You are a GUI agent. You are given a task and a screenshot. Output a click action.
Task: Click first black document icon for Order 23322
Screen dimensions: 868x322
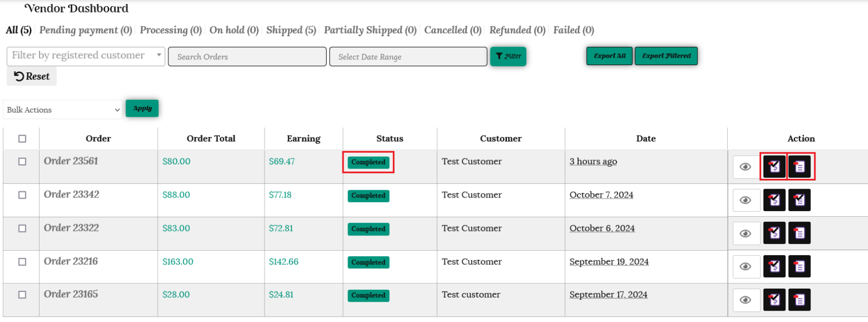774,233
